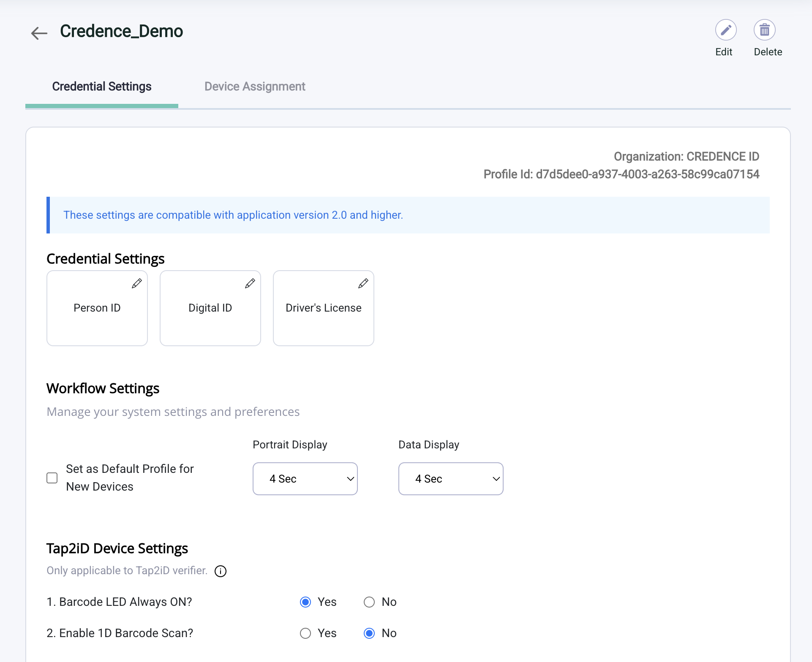Check Set as Default Profile checkbox
The height and width of the screenshot is (662, 812).
[52, 478]
